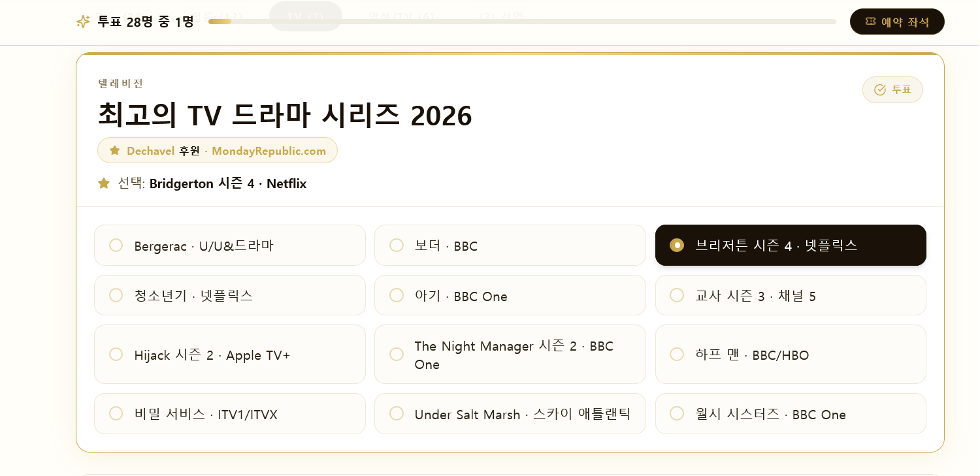The height and width of the screenshot is (476, 980).
Task: Click the sparkle icon beside the vote count
Action: tap(83, 22)
